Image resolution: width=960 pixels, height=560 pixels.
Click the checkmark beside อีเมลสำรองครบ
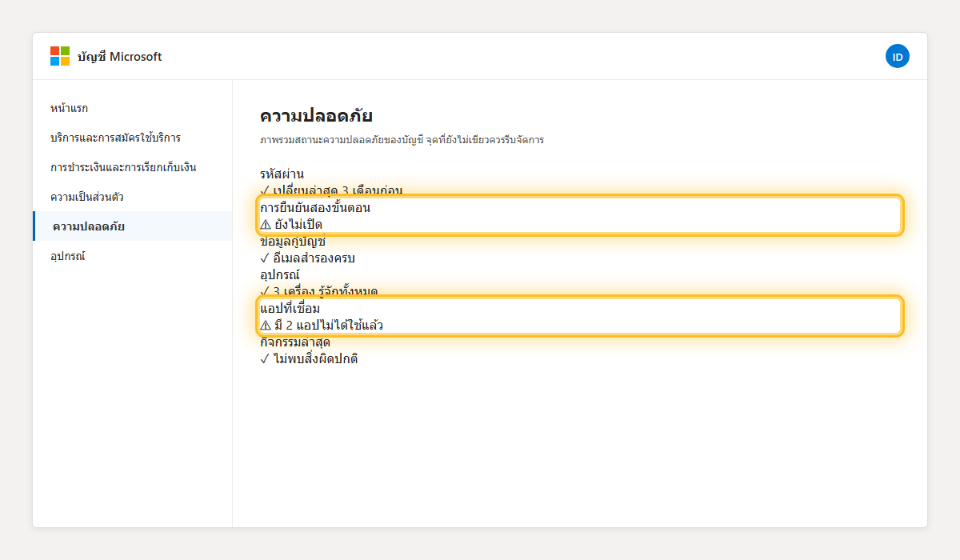(264, 258)
